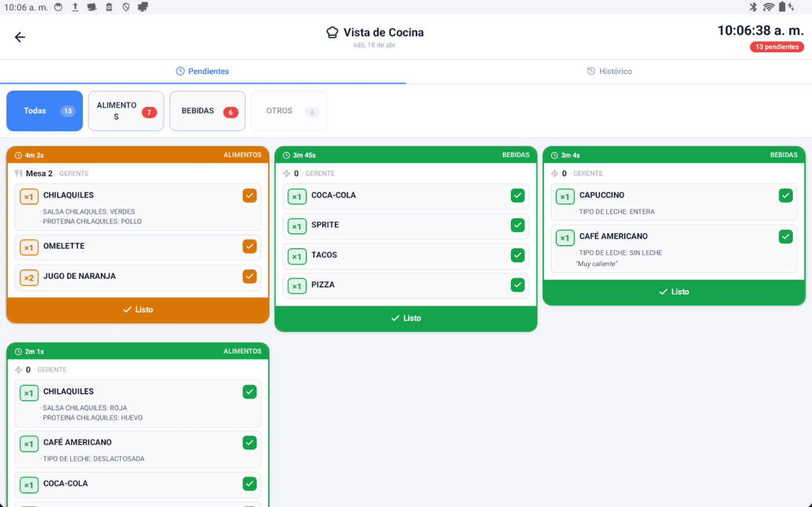Click the fork-knife icon next to Mesa 2

pos(19,174)
